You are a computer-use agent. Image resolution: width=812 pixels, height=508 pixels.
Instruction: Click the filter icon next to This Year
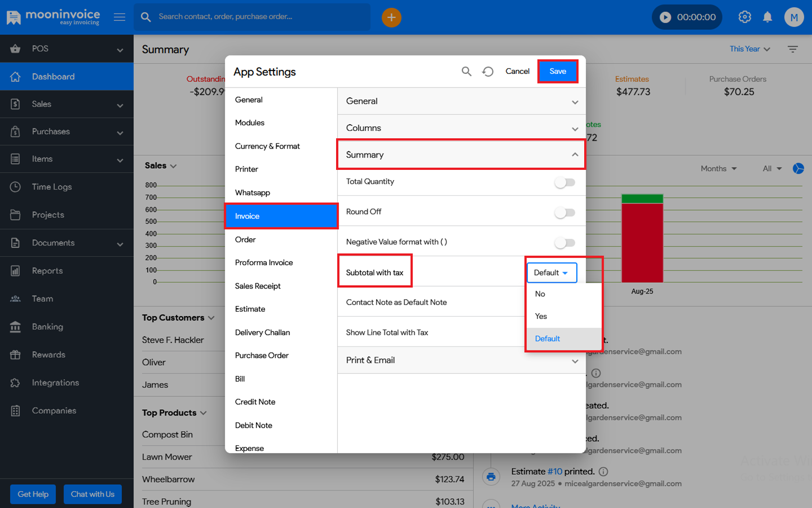pos(792,50)
